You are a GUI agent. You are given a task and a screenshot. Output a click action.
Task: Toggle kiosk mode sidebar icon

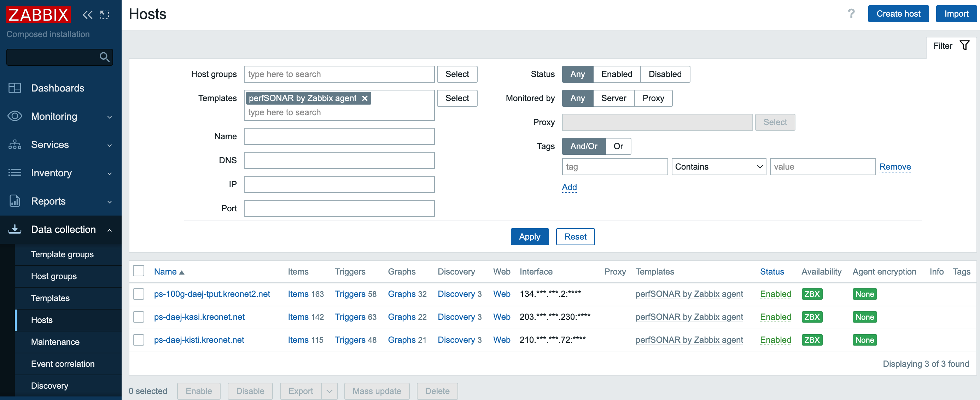point(105,15)
